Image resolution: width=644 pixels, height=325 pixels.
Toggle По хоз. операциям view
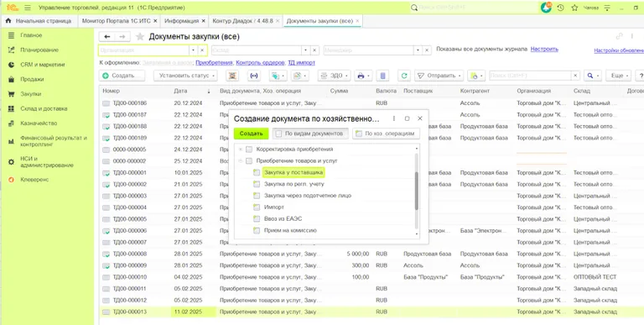click(x=386, y=134)
